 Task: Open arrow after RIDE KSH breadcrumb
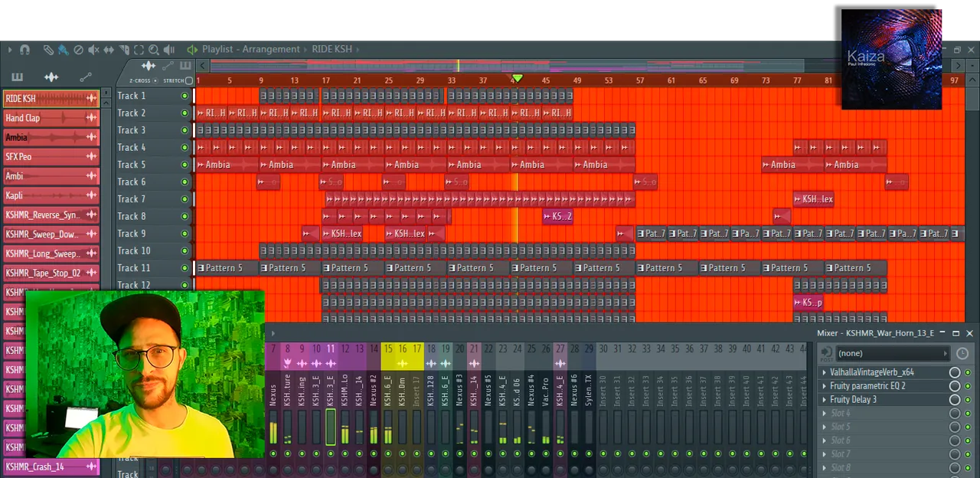358,50
